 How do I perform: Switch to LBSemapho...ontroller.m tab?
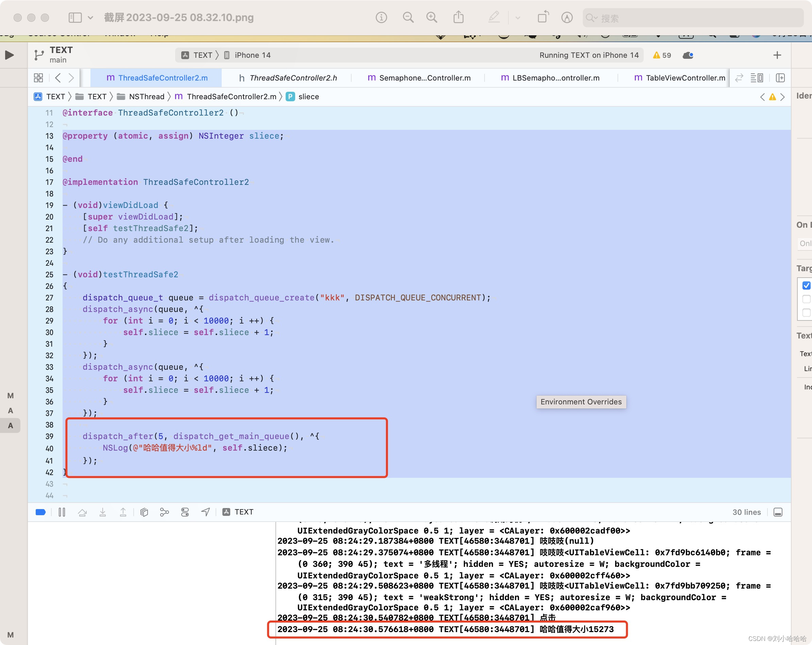coord(550,78)
